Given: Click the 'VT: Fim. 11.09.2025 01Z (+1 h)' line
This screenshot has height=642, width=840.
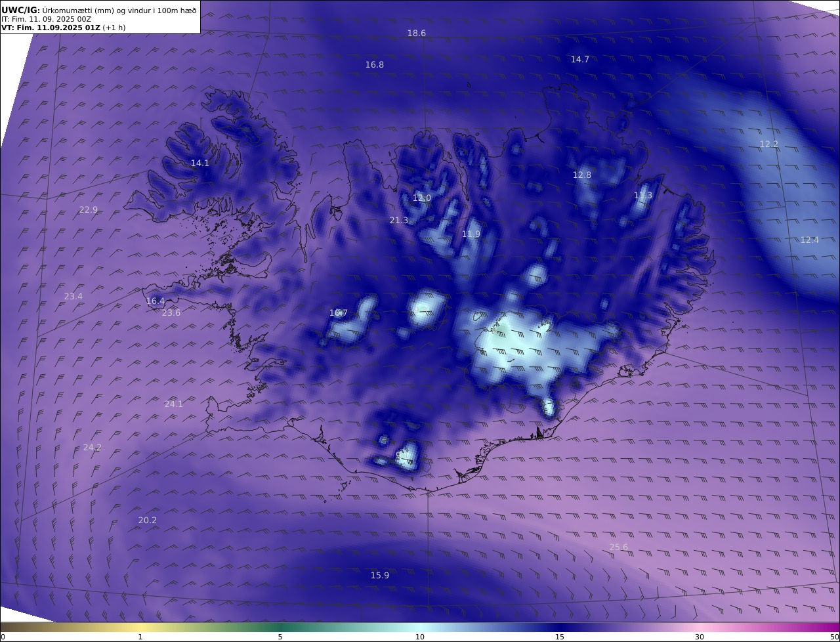Looking at the screenshot, I should point(64,28).
